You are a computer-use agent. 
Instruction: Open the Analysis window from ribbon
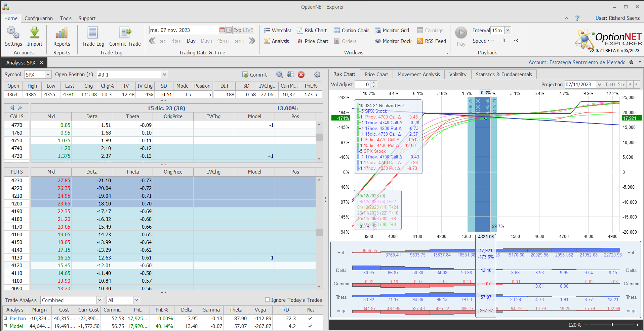click(x=277, y=41)
